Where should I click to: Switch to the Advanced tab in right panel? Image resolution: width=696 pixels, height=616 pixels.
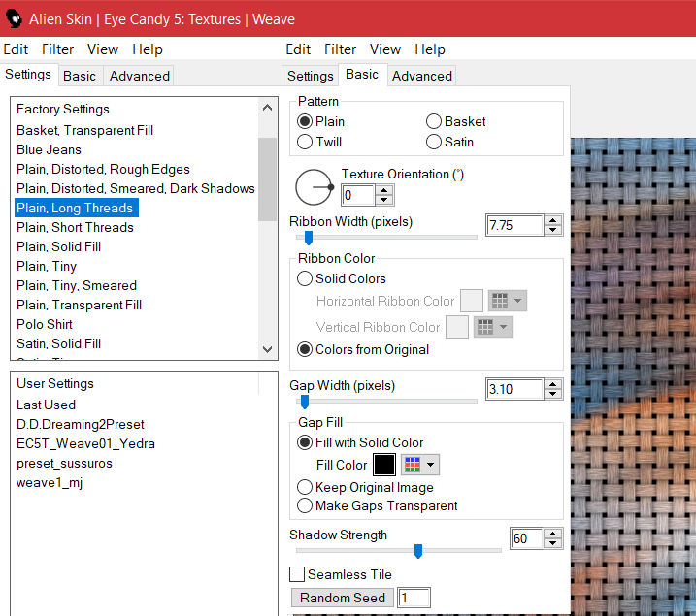tap(421, 76)
